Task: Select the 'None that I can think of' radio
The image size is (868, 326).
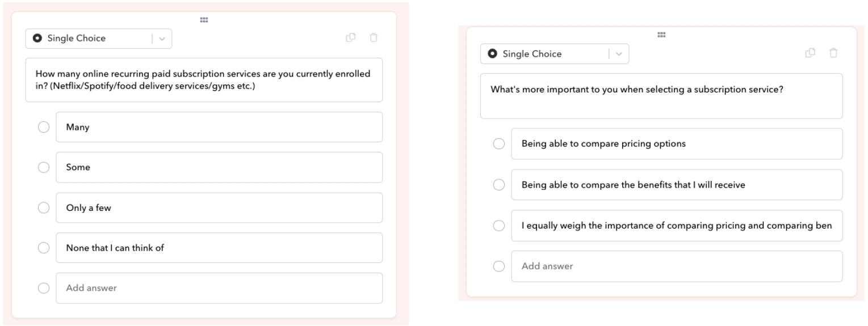Action: pyautogui.click(x=43, y=248)
